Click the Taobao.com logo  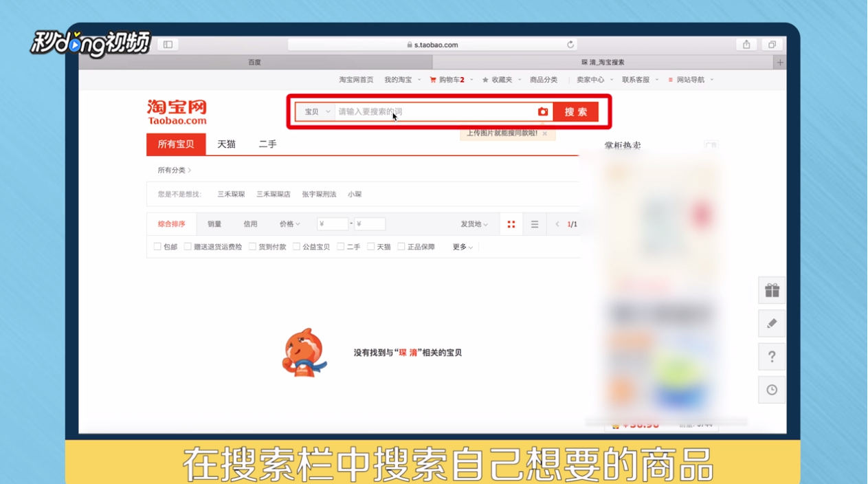(x=177, y=112)
